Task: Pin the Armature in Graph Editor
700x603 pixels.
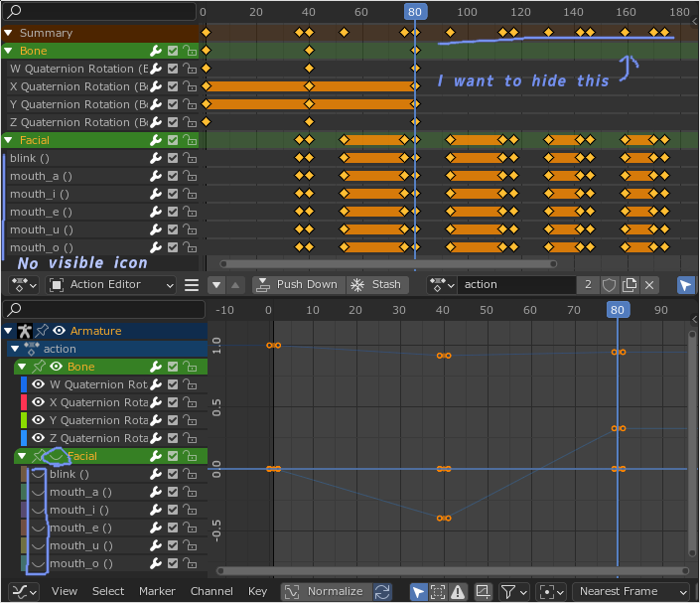Action: point(42,331)
